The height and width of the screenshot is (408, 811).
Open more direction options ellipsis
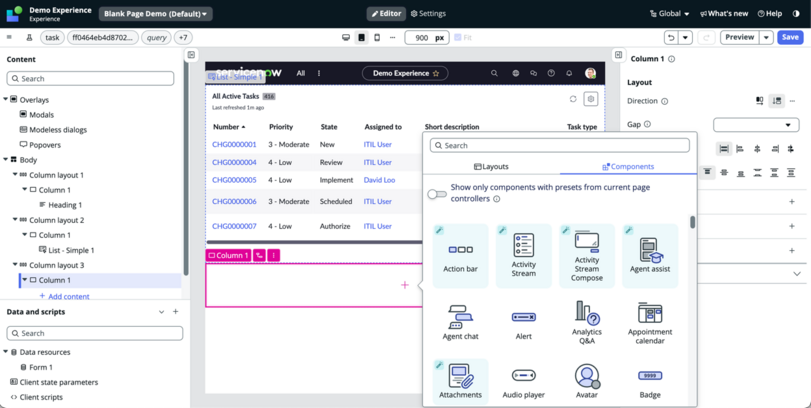792,101
